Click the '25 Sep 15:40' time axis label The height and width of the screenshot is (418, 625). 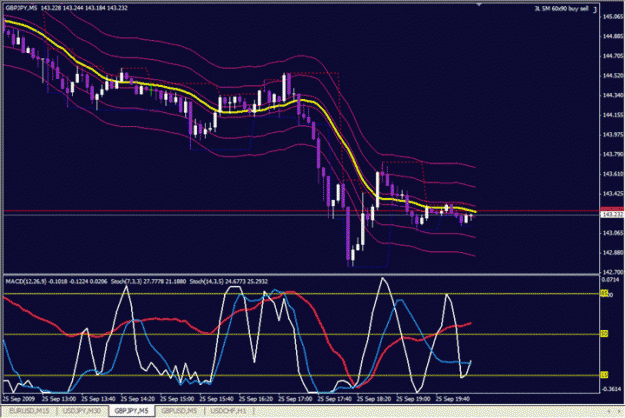pos(216,398)
